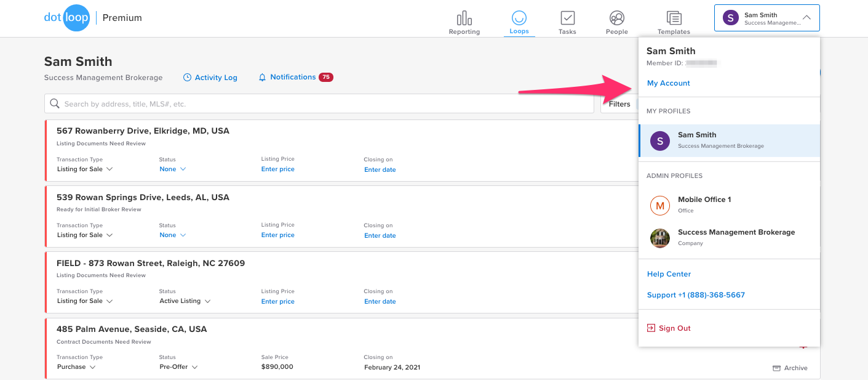The height and width of the screenshot is (380, 868).
Task: Select the Loops icon in the navigation
Action: (x=519, y=22)
